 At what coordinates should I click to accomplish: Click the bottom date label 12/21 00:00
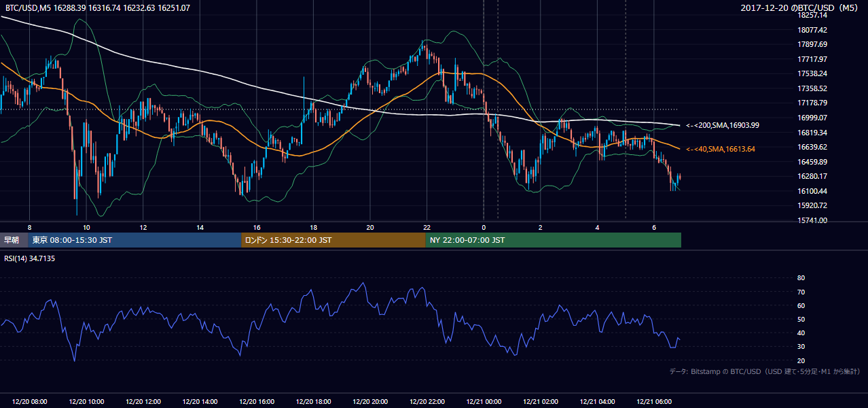[x=484, y=402]
